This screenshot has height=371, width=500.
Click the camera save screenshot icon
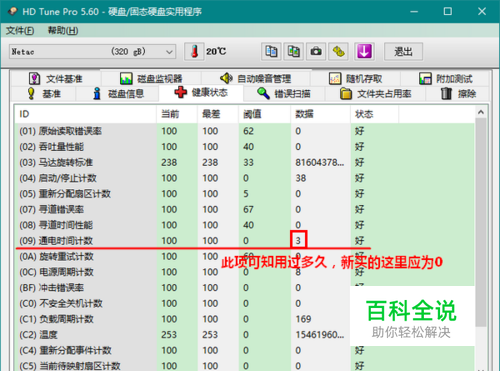tap(316, 52)
